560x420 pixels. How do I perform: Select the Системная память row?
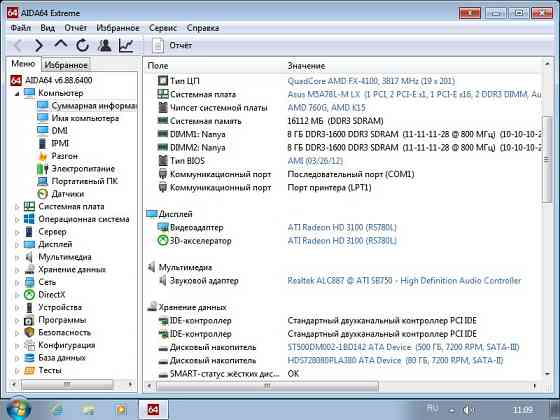[x=343, y=121]
